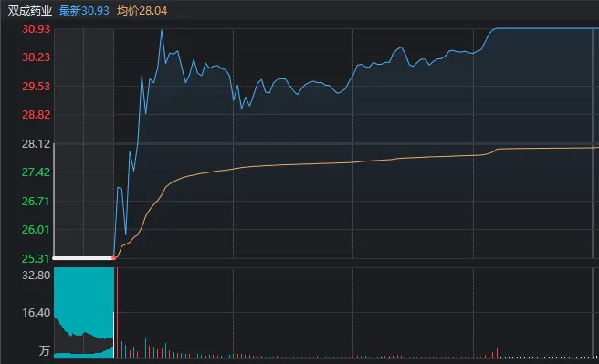Click the 32.80 volume axis label
This screenshot has width=599, height=364.
tap(37, 276)
